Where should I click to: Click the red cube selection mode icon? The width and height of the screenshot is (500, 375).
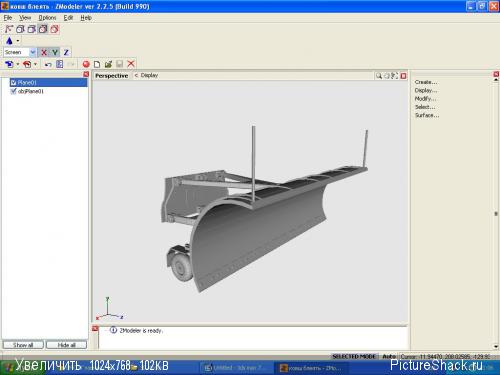pyautogui.click(x=54, y=29)
